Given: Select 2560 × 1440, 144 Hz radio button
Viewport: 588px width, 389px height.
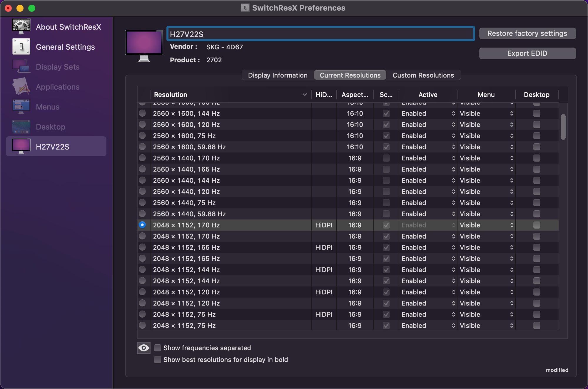Looking at the screenshot, I should point(142,180).
